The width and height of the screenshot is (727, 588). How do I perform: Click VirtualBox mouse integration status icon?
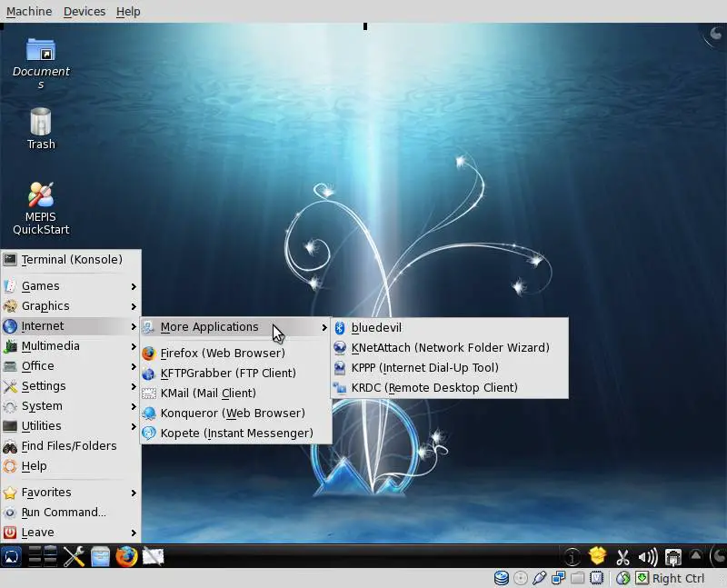point(623,578)
